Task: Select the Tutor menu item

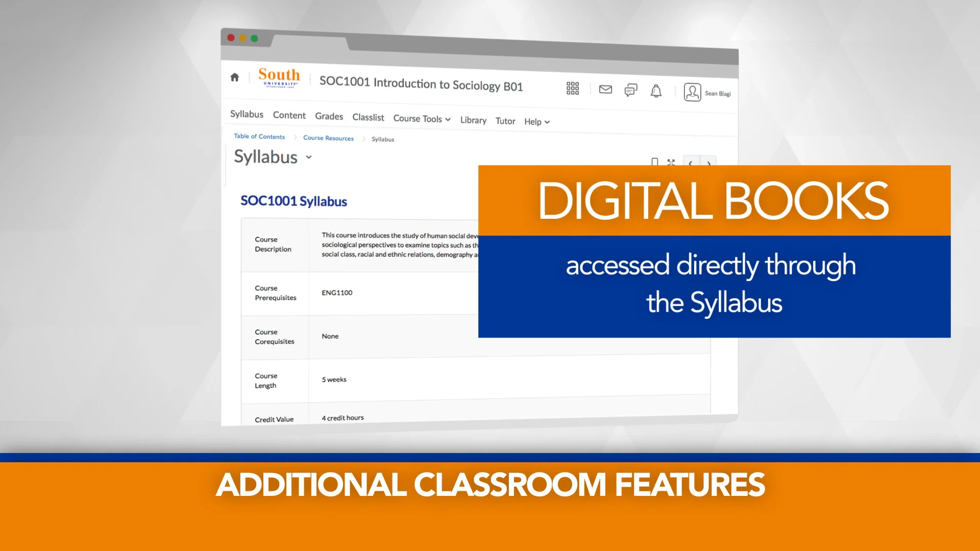Action: [x=505, y=121]
